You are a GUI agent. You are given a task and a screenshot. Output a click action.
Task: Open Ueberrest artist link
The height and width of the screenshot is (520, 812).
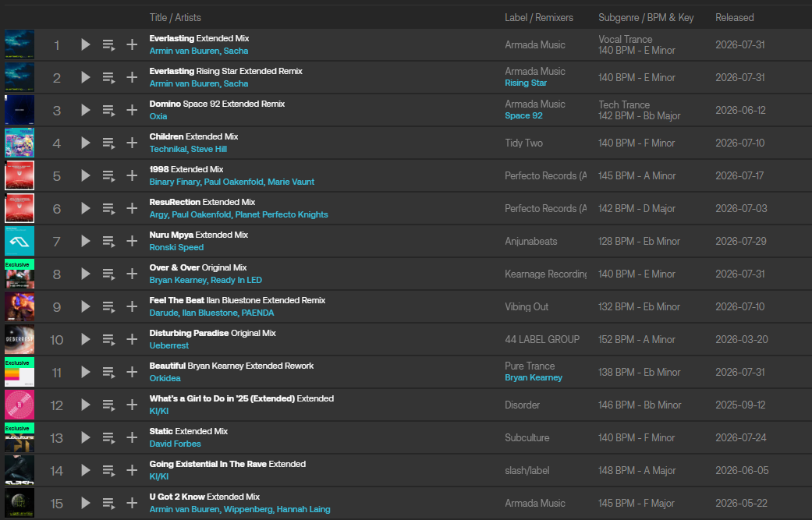click(168, 345)
